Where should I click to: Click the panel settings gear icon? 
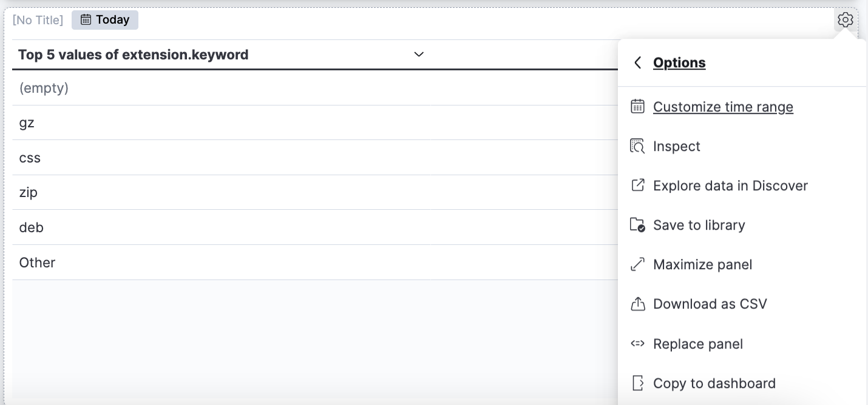point(845,20)
